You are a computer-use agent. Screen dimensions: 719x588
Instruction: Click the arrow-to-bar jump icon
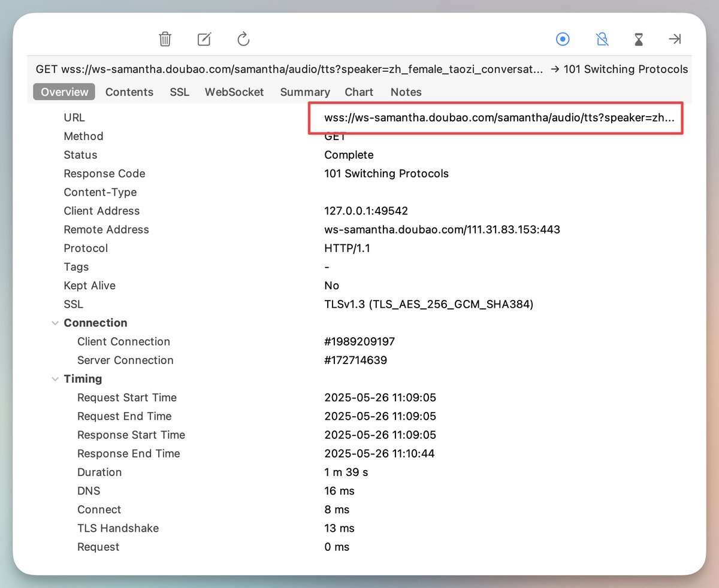(x=675, y=39)
